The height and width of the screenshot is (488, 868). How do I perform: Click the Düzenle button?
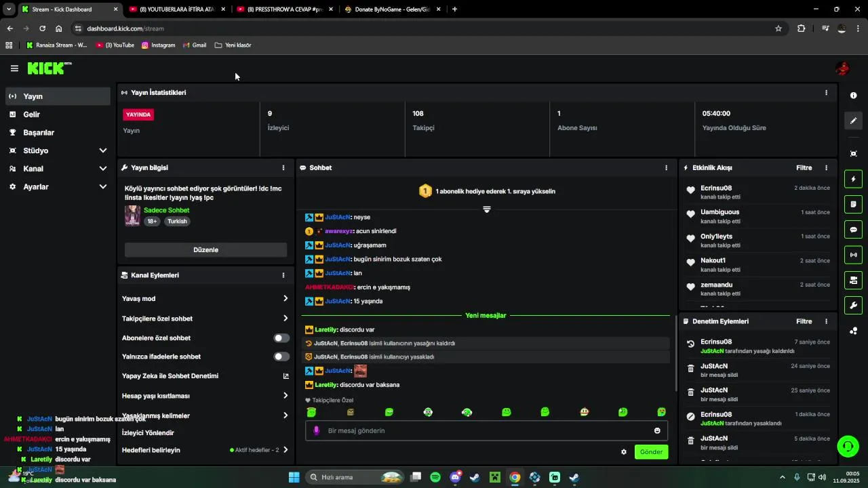[205, 249]
